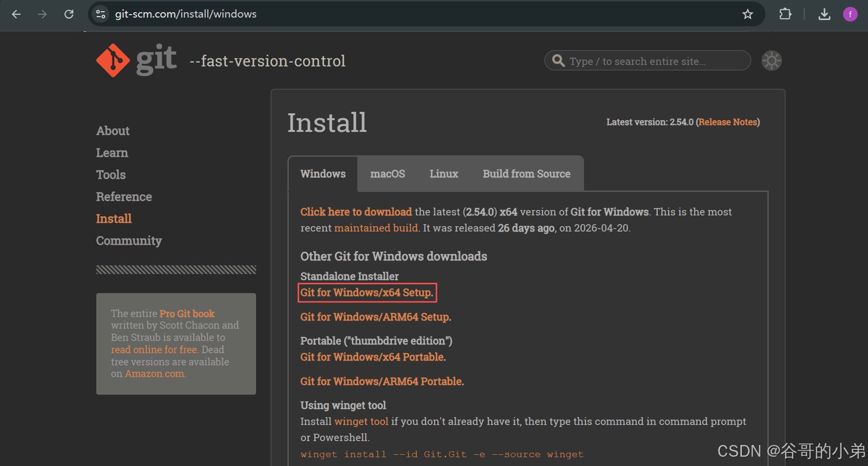Go to Reference in sidebar
The image size is (868, 466).
click(x=124, y=197)
